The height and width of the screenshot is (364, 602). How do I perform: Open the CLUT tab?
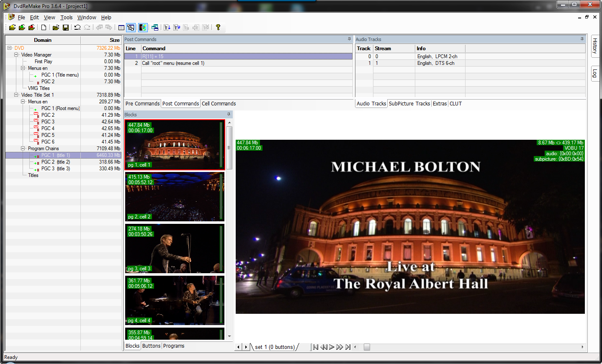[455, 104]
